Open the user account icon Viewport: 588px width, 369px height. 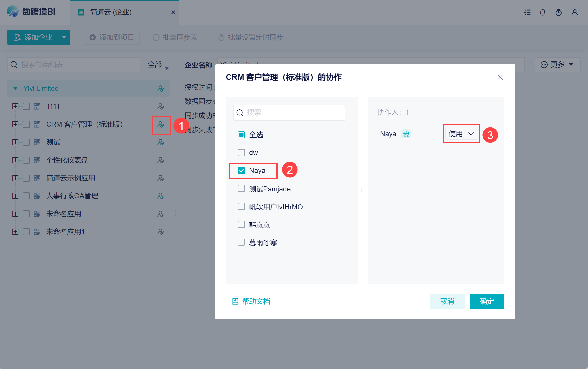(574, 12)
